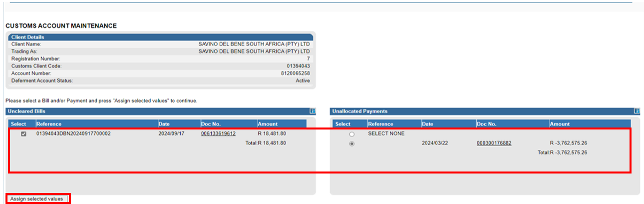Viewport: 644px width, 204px height.
Task: Click Doc No. header in Uncleared Bills
Action: click(x=211, y=124)
